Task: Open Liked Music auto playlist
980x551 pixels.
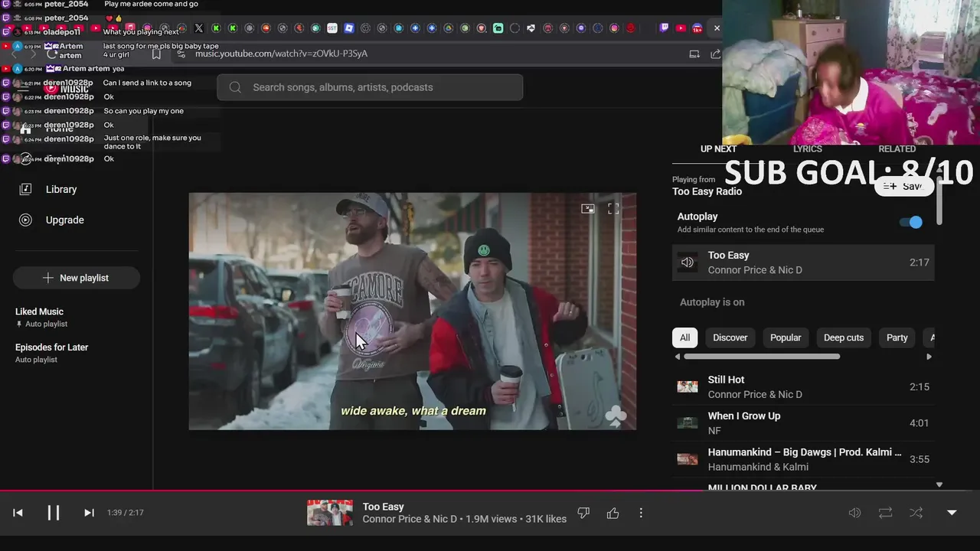Action: [41, 317]
